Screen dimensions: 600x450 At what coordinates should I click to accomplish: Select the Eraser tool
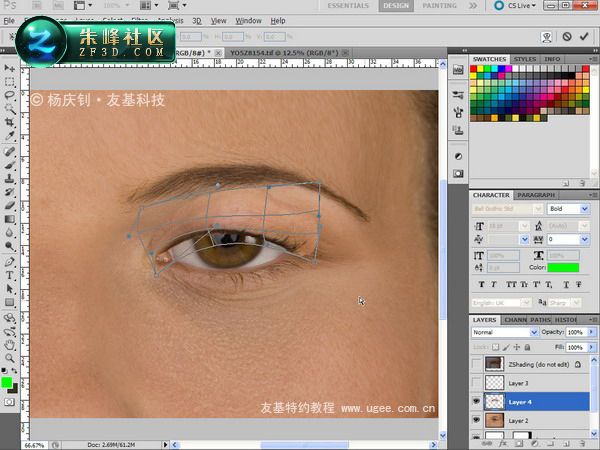[x=10, y=205]
